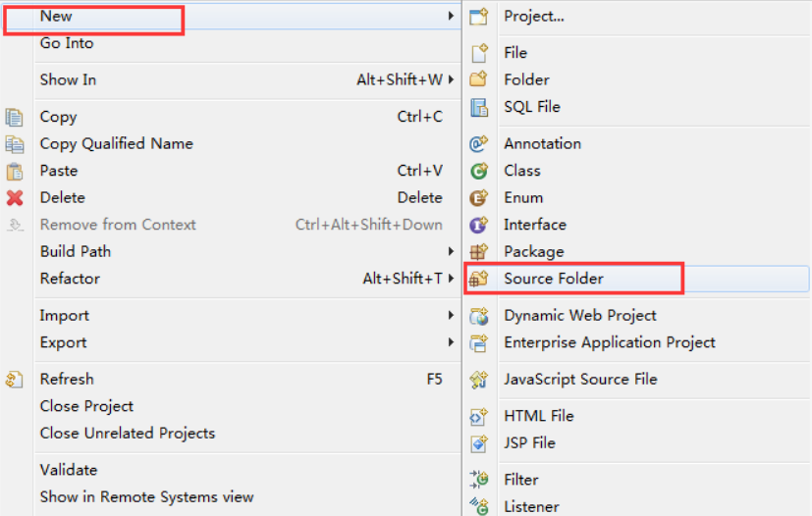Screen dimensions: 812x516
Task: Click the purple Interface icon
Action: (x=478, y=224)
